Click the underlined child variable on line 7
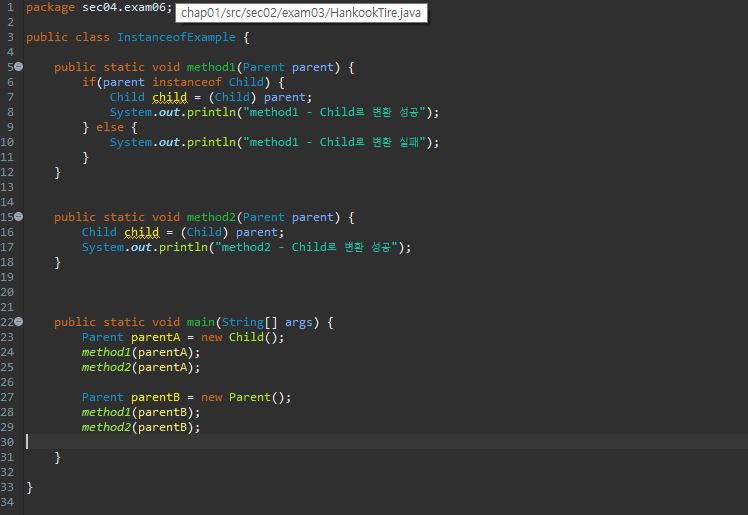The width and height of the screenshot is (748, 515). 169,97
